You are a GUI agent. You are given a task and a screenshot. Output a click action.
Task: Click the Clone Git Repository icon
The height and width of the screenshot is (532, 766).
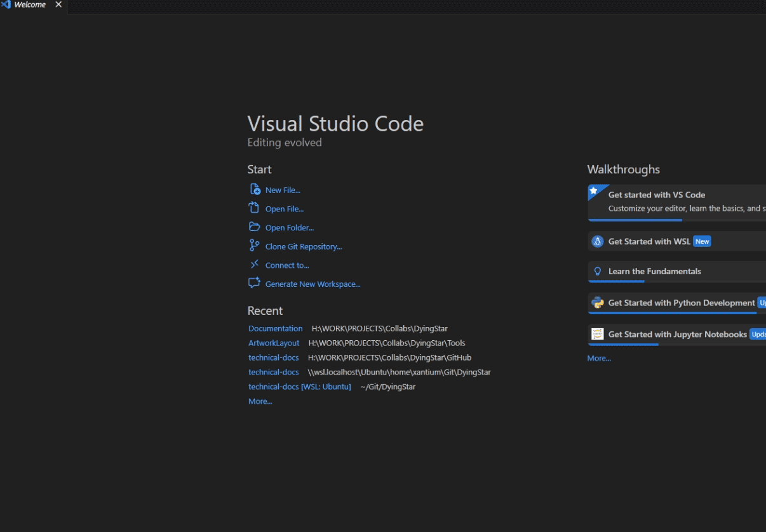coord(254,246)
